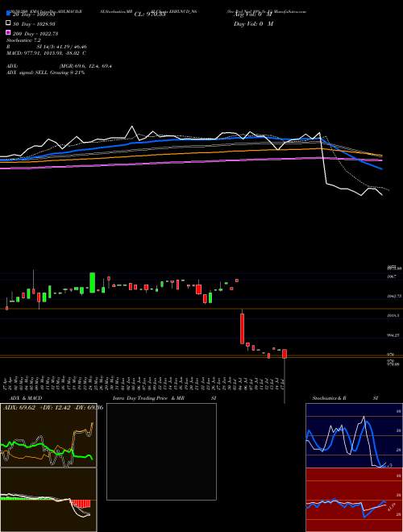Select the '50 Day = 1028.93' legend text
The image size is (403, 532).
click(34, 24)
